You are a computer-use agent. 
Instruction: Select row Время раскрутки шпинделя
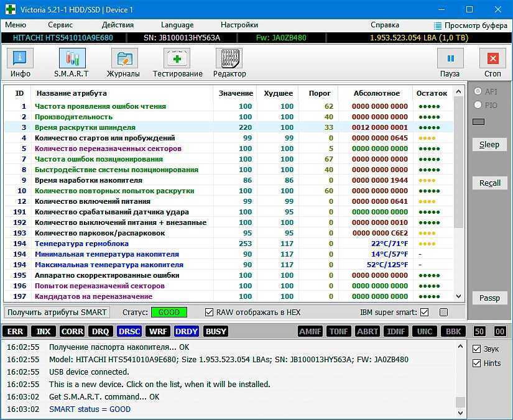(229, 127)
